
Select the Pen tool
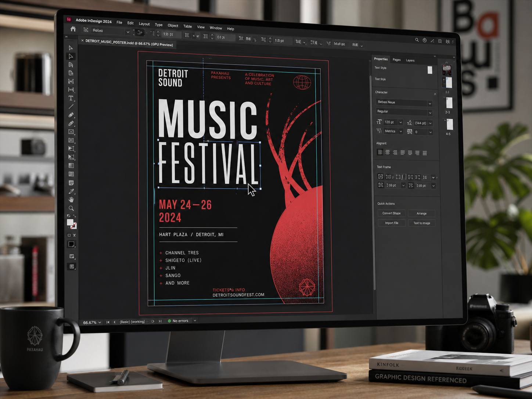click(x=71, y=115)
